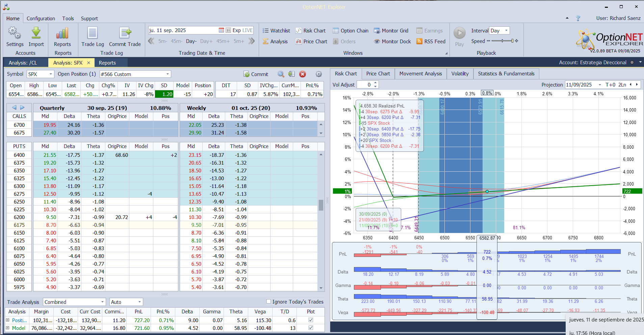This screenshot has height=335, width=644.
Task: Open the Monitor Dock window
Action: pyautogui.click(x=392, y=42)
